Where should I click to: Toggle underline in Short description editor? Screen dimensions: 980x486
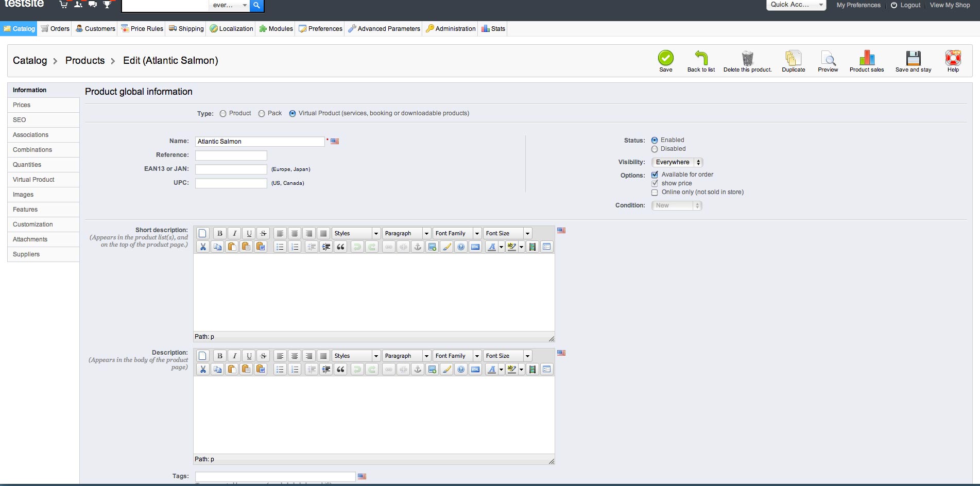pos(249,233)
